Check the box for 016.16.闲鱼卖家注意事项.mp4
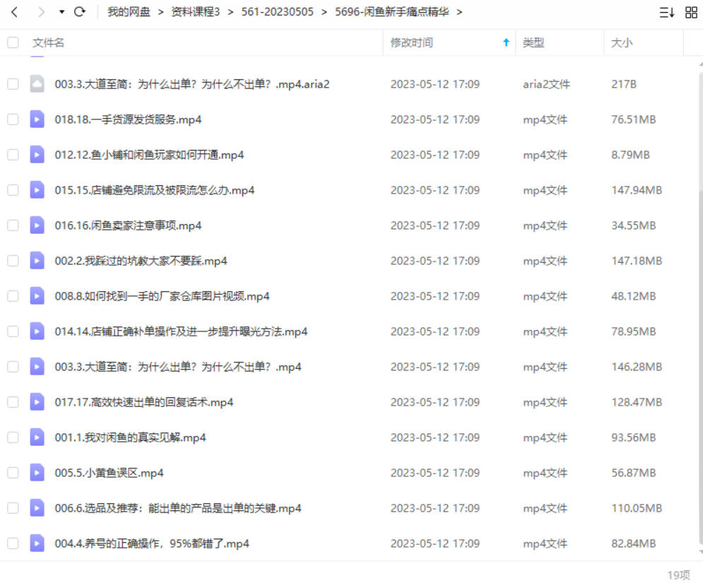Viewport: 703px width, 588px height. tap(13, 225)
